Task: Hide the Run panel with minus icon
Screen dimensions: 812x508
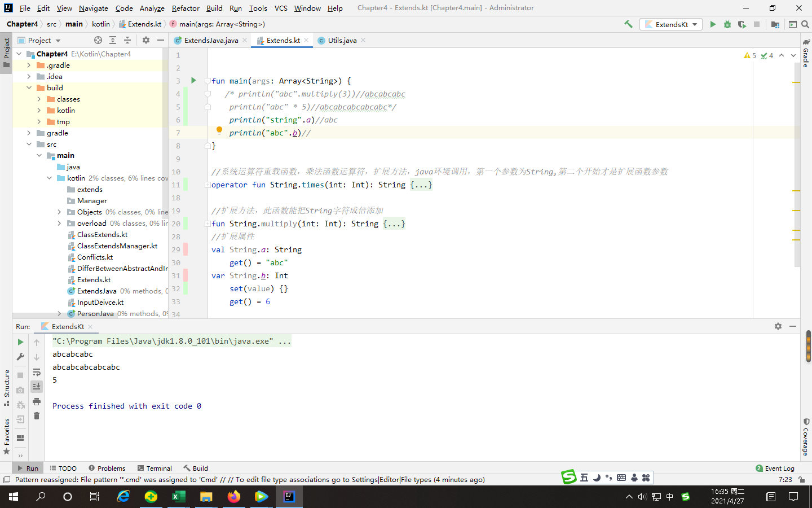Action: pyautogui.click(x=793, y=326)
